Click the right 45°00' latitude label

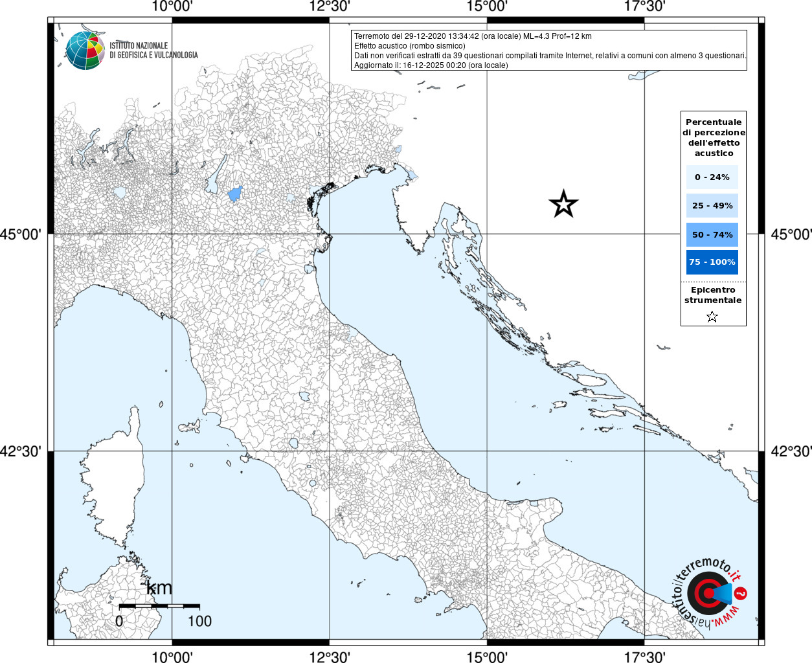pyautogui.click(x=791, y=234)
